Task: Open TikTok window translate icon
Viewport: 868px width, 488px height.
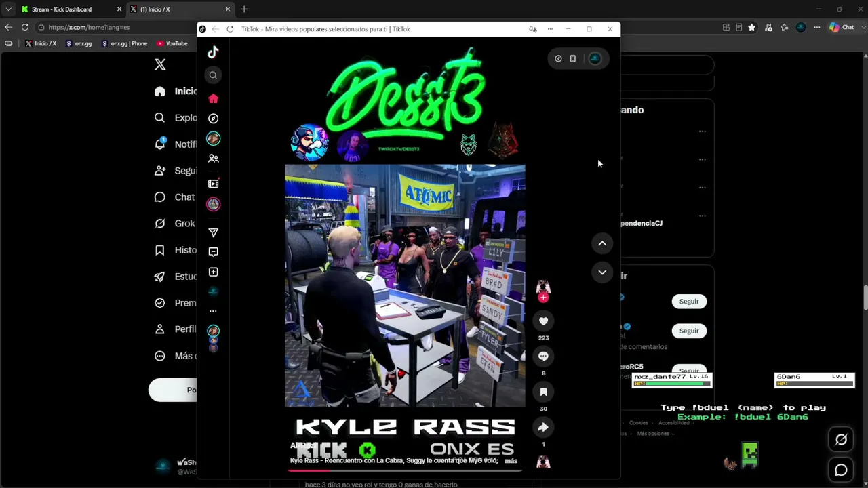Action: click(x=533, y=29)
